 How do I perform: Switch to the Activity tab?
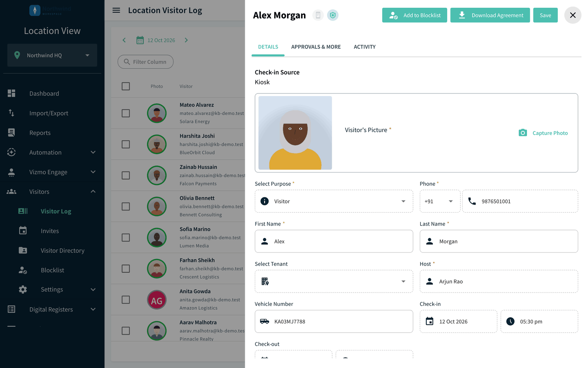[x=365, y=47]
